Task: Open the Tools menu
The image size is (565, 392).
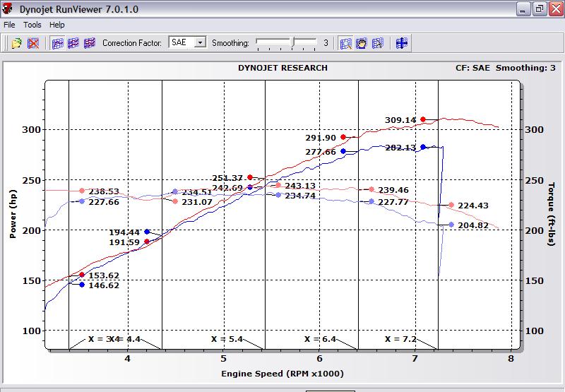Action: [x=32, y=25]
